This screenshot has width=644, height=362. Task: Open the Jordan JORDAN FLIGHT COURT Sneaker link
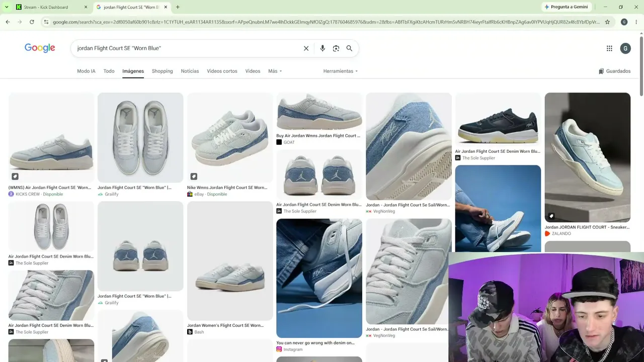pyautogui.click(x=587, y=227)
